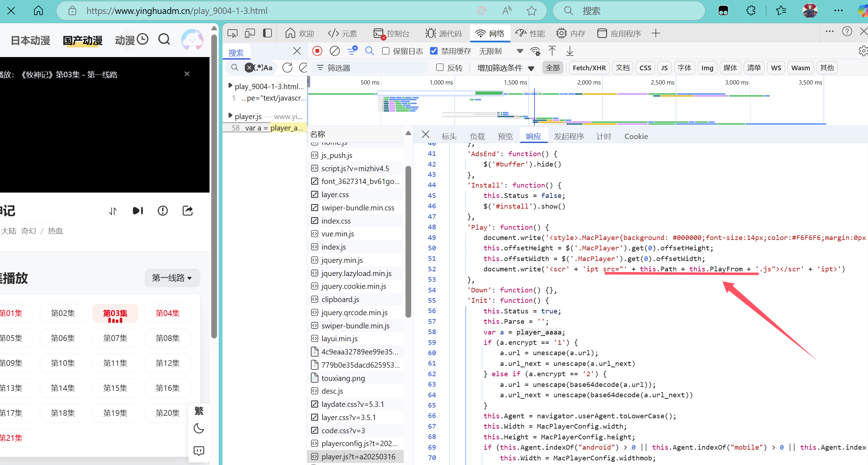The height and width of the screenshot is (465, 868).
Task: Toggle the dark mode moon icon
Action: coord(199,428)
